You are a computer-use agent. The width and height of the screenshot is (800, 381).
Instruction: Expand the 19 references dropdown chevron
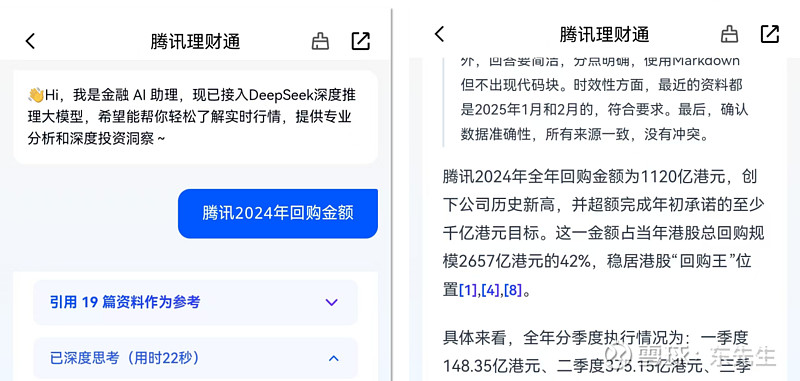[x=332, y=302]
